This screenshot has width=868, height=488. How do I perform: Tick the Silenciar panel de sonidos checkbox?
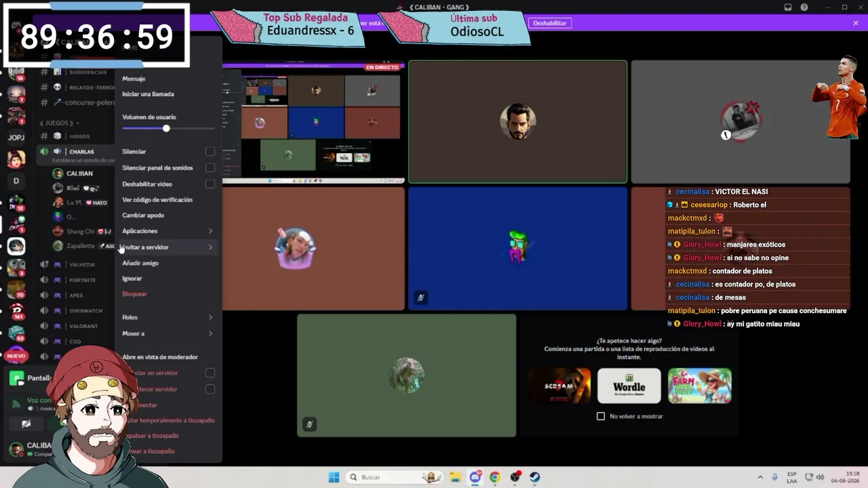click(x=210, y=167)
